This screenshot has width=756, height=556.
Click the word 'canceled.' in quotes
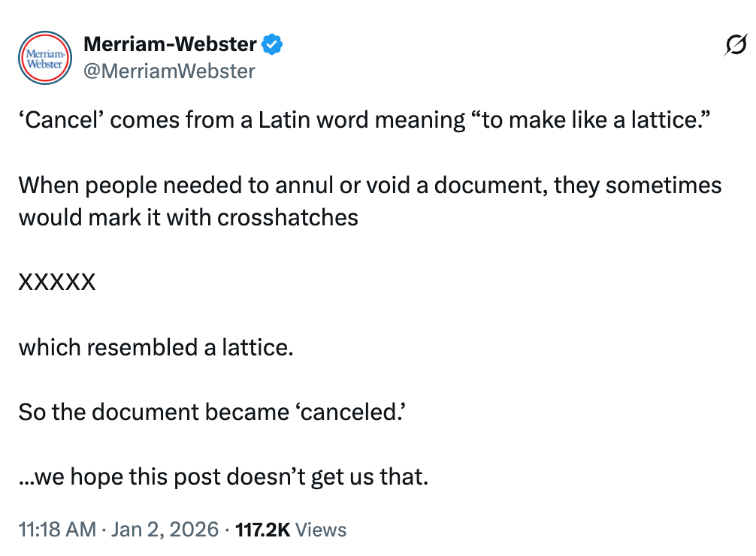coord(352,412)
